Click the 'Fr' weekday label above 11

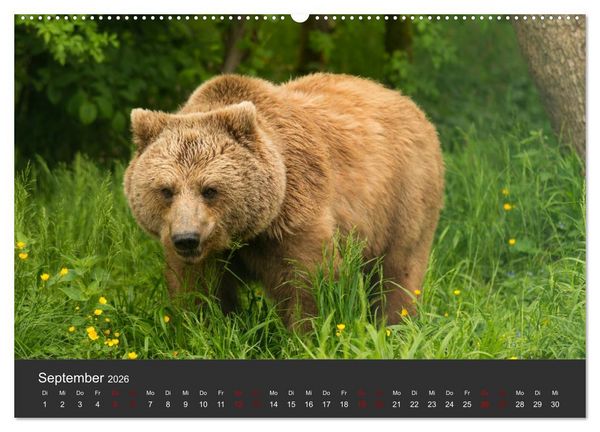coord(221,393)
